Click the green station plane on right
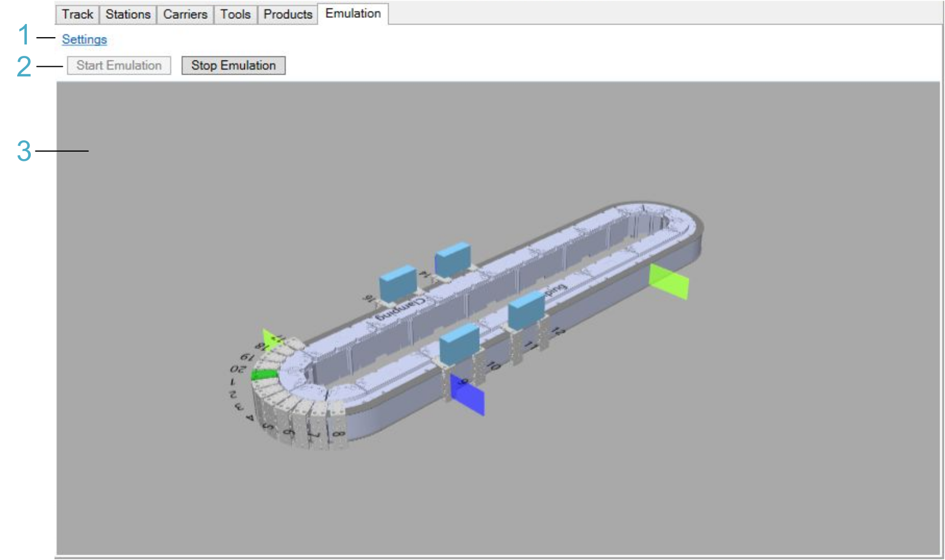This screenshot has width=945, height=560. (x=669, y=282)
